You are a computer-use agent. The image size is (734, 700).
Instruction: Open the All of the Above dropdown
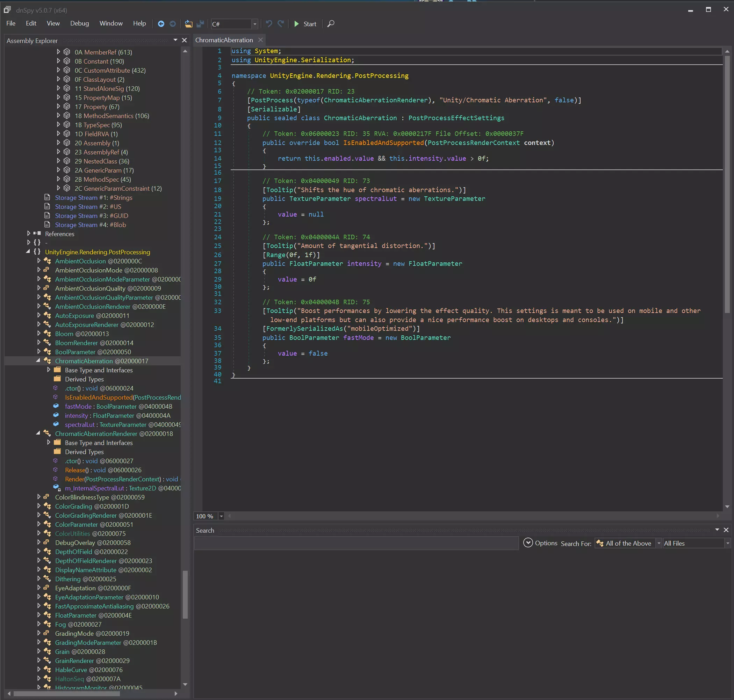[x=659, y=543]
